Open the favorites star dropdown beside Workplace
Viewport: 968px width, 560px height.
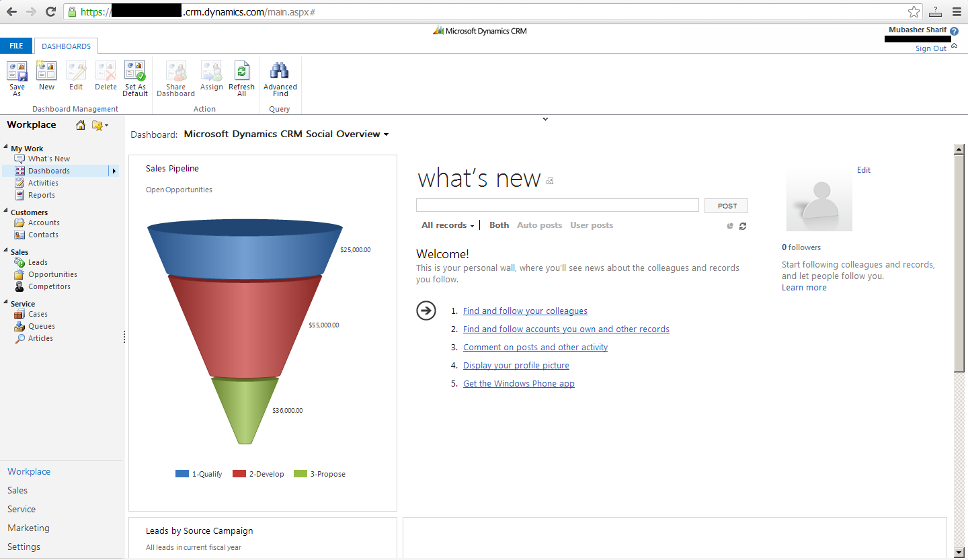click(100, 125)
